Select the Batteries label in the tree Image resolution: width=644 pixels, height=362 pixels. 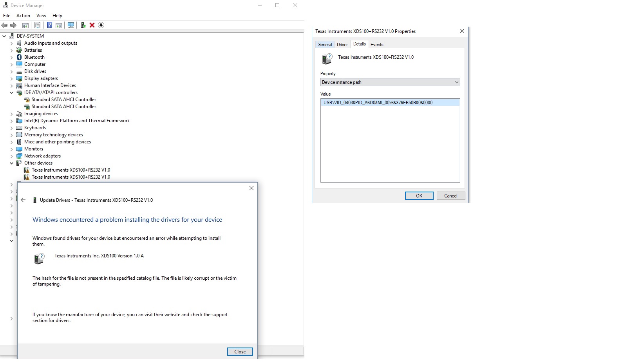click(33, 50)
